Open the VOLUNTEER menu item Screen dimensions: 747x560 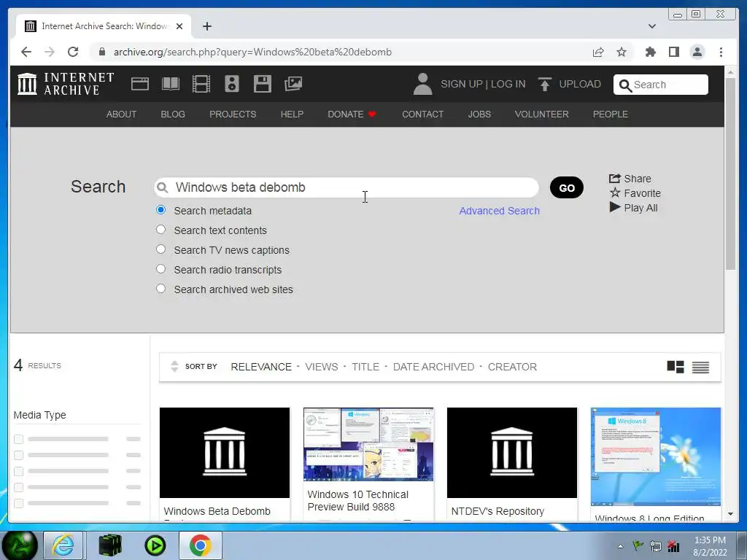(542, 114)
